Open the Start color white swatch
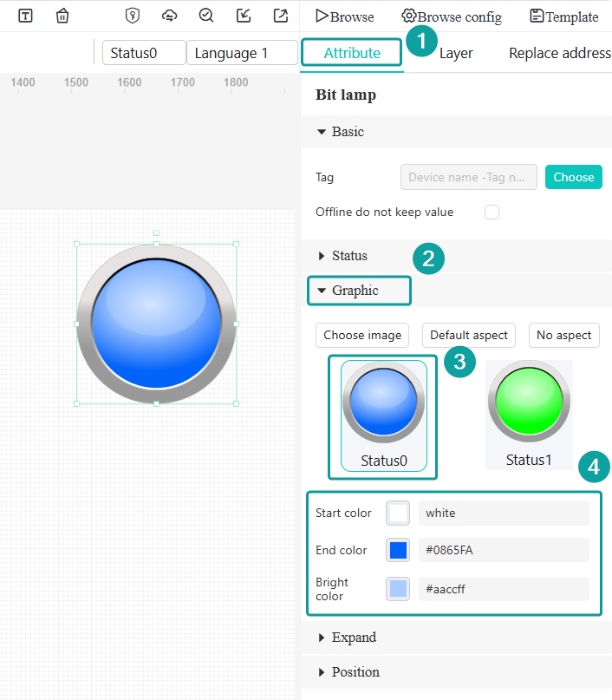This screenshot has width=612, height=700. 398,513
